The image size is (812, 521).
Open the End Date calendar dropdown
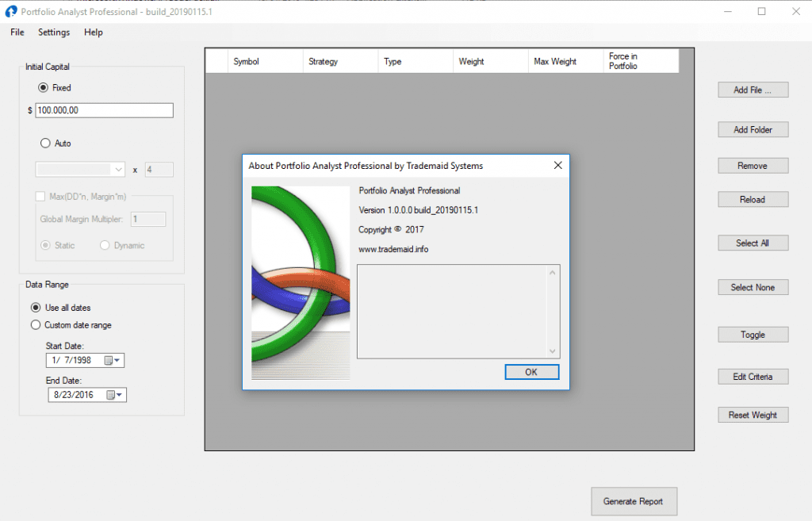click(115, 395)
